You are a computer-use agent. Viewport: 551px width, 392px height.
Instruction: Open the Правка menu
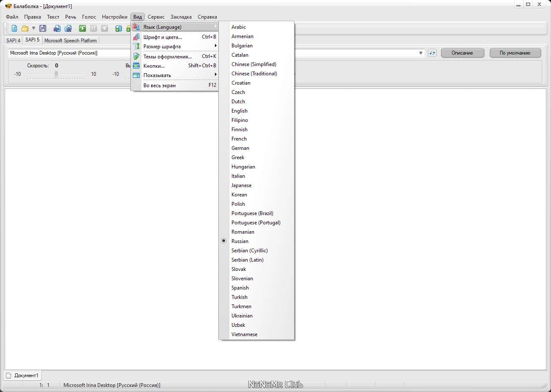pos(33,17)
